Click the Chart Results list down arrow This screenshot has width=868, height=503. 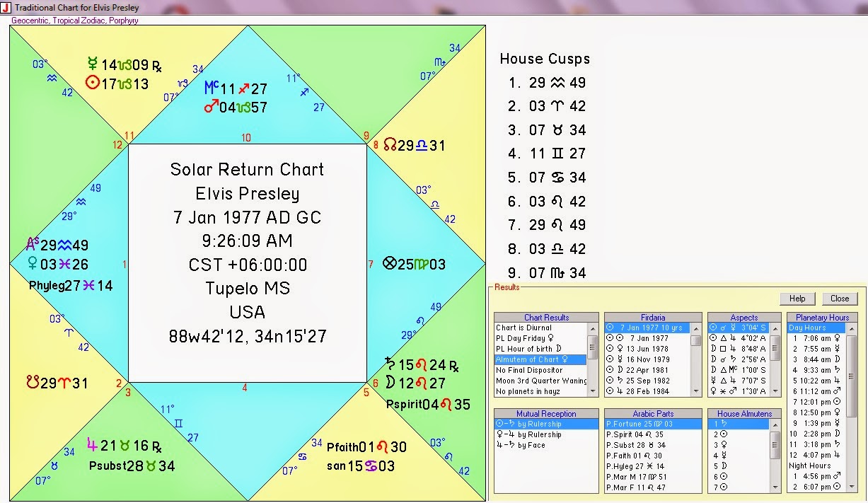[593, 391]
